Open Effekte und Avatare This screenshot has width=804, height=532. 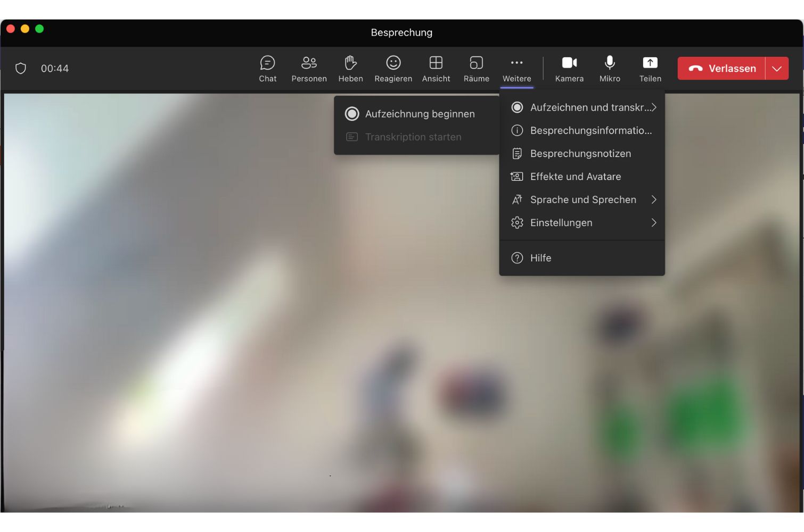576,176
